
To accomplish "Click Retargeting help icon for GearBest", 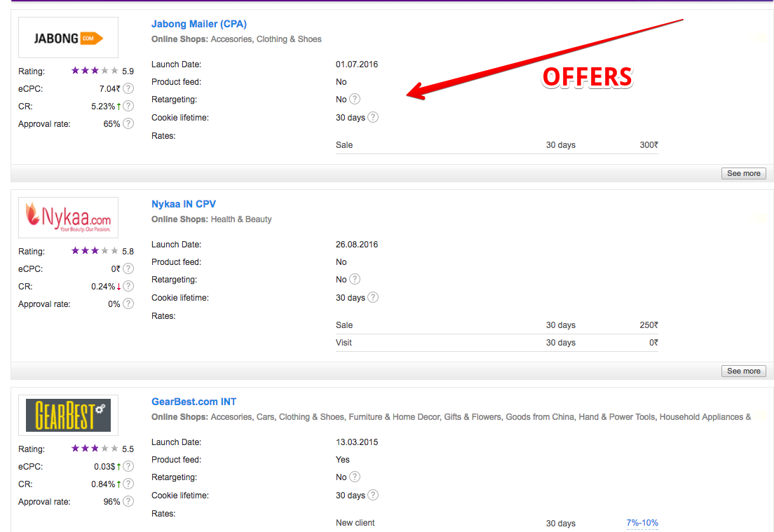I will 355,477.
